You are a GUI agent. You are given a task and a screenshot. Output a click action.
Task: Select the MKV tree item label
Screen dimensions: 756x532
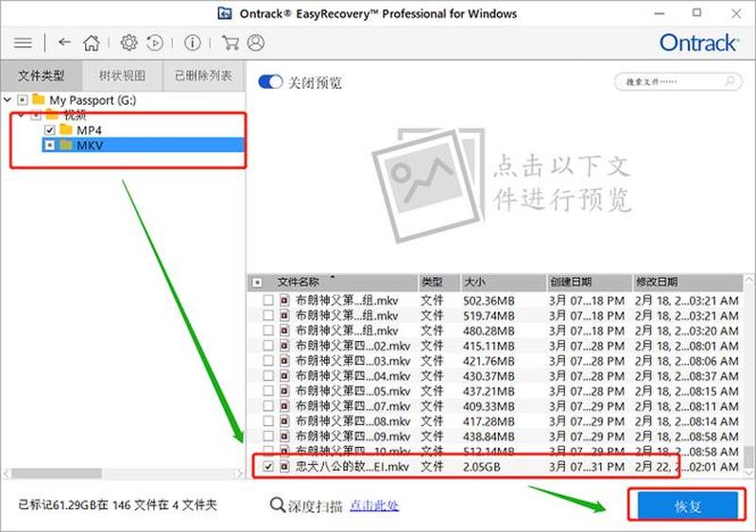[90, 146]
